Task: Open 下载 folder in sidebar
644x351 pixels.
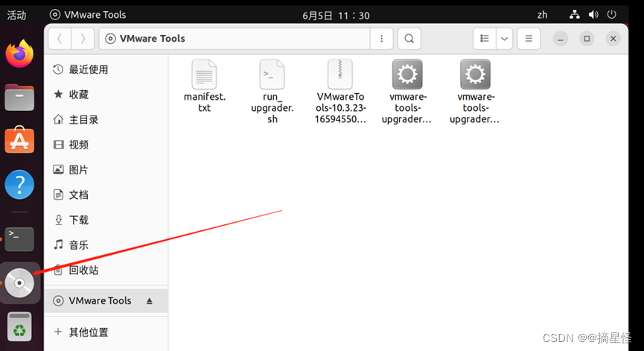Action: click(x=106, y=220)
